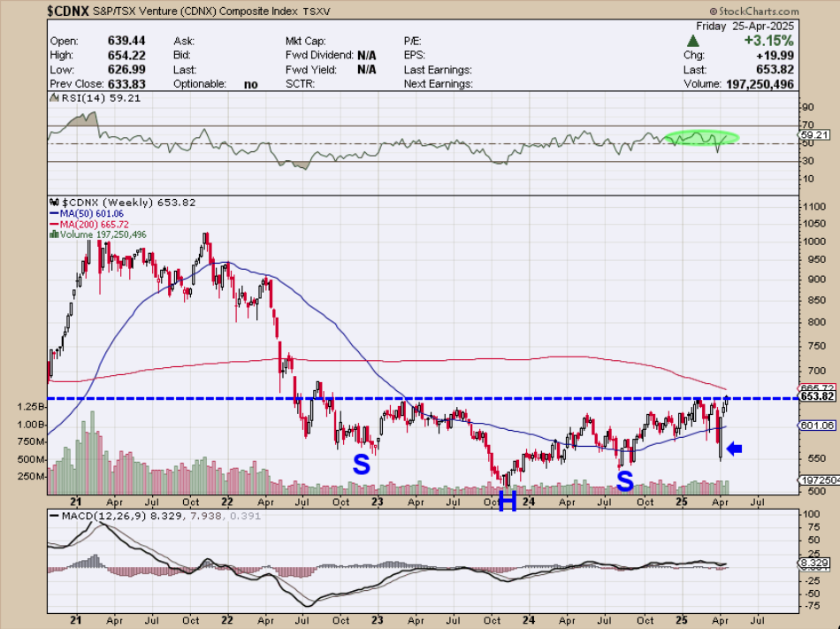The width and height of the screenshot is (840, 629).
Task: Click the 250M volume axis label
Action: point(31,476)
